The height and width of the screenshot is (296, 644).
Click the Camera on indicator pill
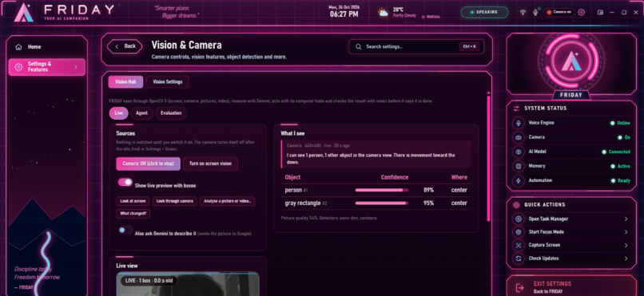click(x=559, y=12)
